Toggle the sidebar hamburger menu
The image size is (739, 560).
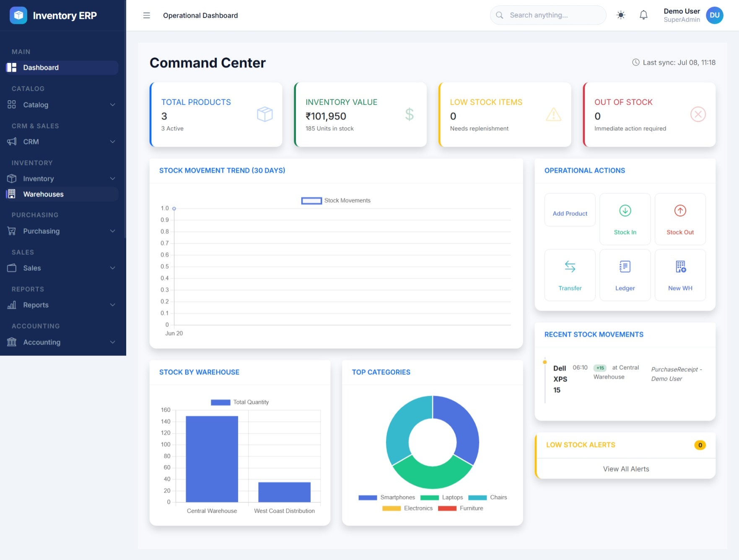[x=146, y=16]
